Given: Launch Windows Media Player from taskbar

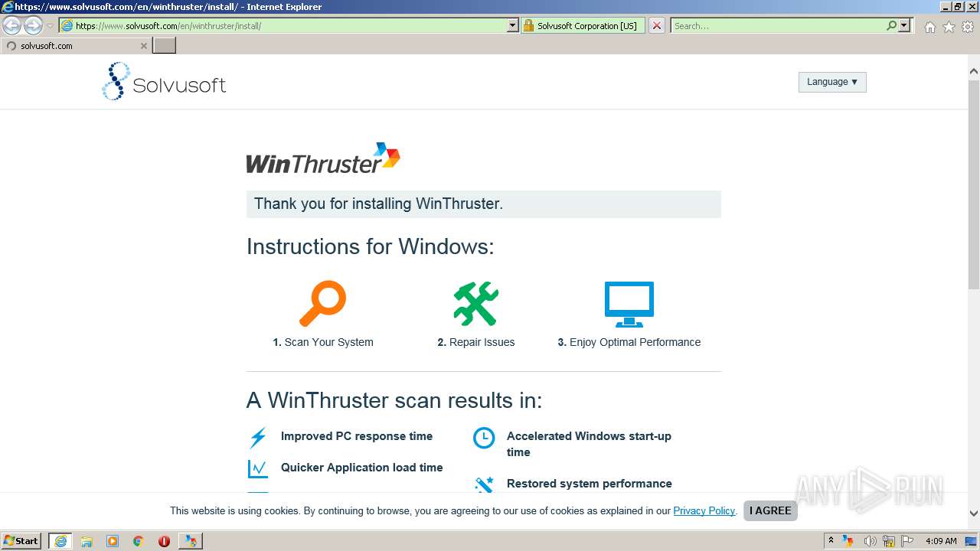Looking at the screenshot, I should [113, 541].
